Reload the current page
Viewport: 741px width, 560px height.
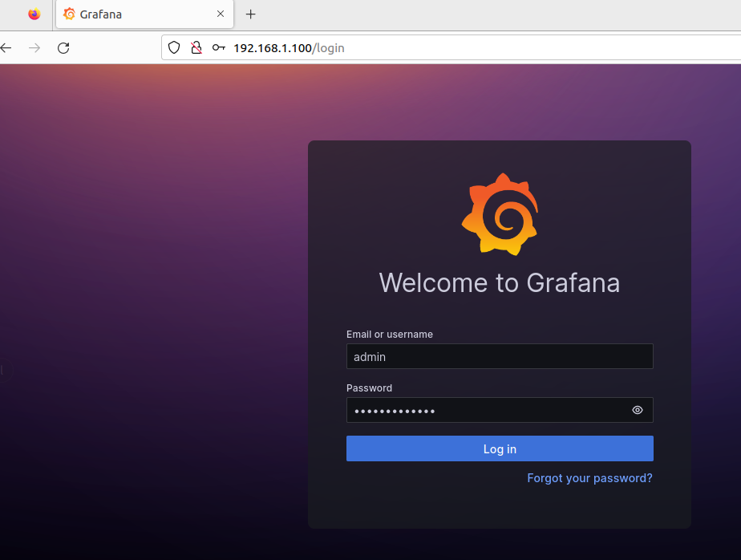63,48
